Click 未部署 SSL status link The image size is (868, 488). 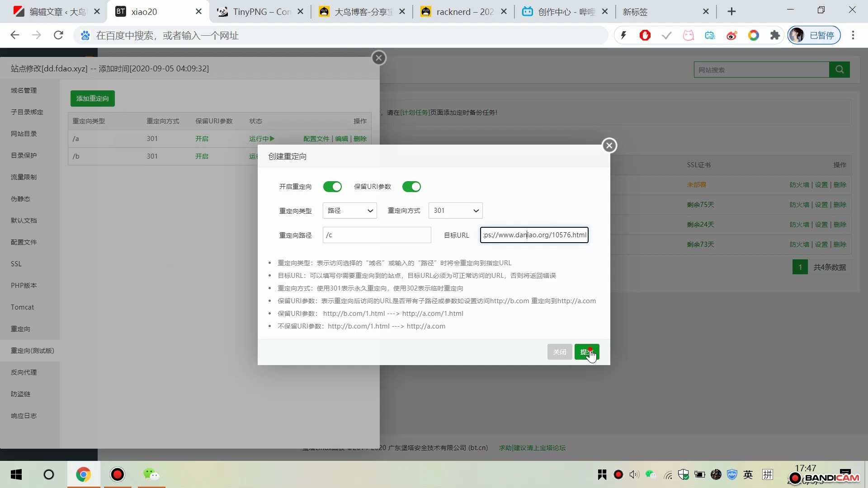pyautogui.click(x=696, y=185)
